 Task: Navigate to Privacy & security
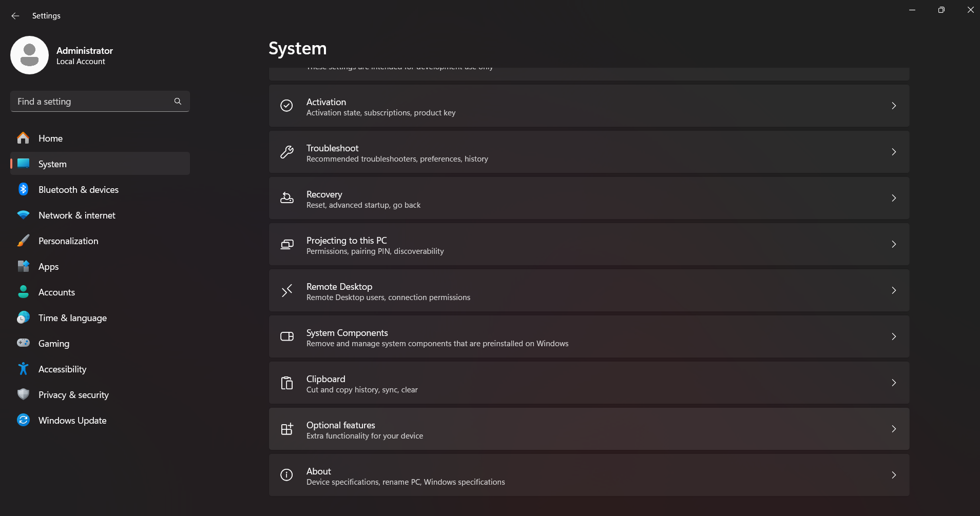[73, 395]
